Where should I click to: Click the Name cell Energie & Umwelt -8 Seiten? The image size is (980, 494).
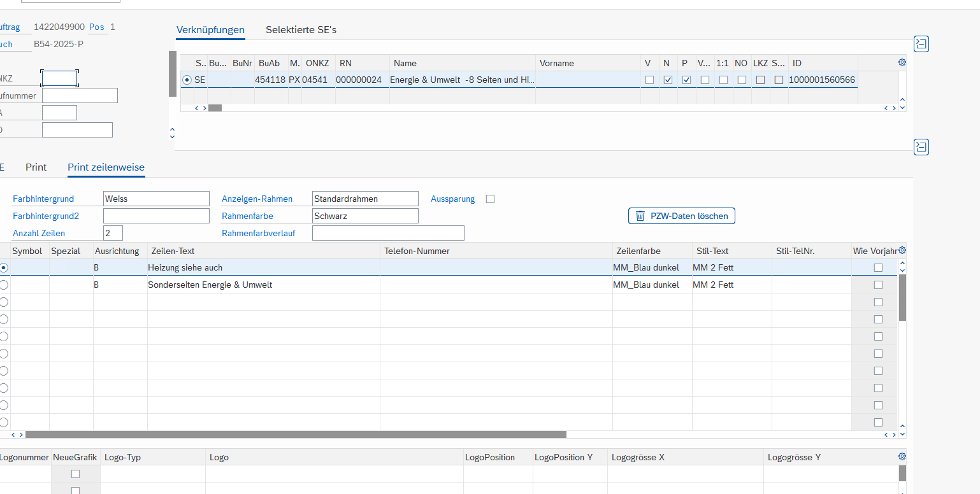coord(462,80)
